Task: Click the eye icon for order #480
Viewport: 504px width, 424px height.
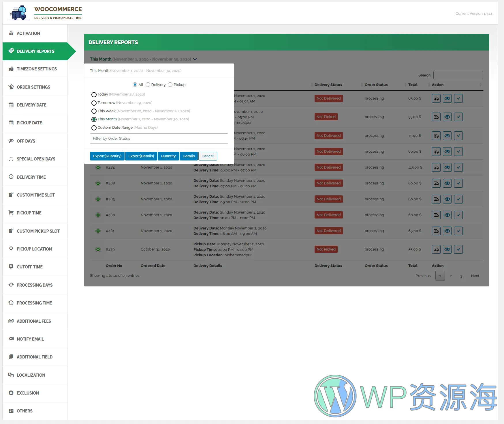Action: pos(447,215)
